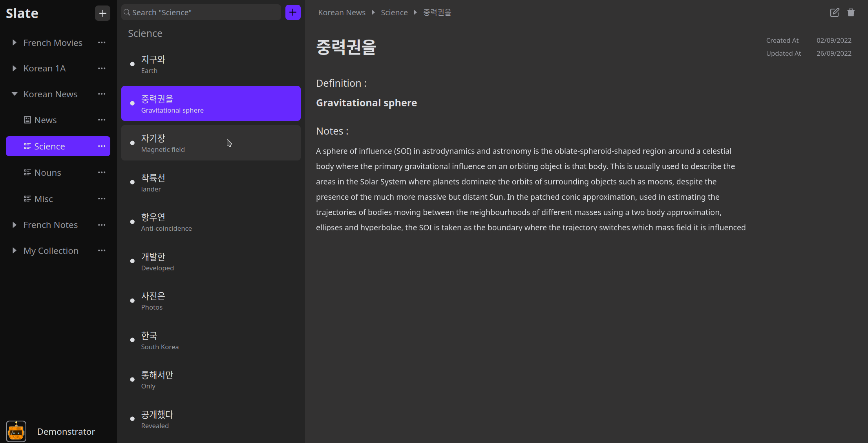Open Science from the breadcrumb trail
This screenshot has width=868, height=443.
[x=394, y=12]
